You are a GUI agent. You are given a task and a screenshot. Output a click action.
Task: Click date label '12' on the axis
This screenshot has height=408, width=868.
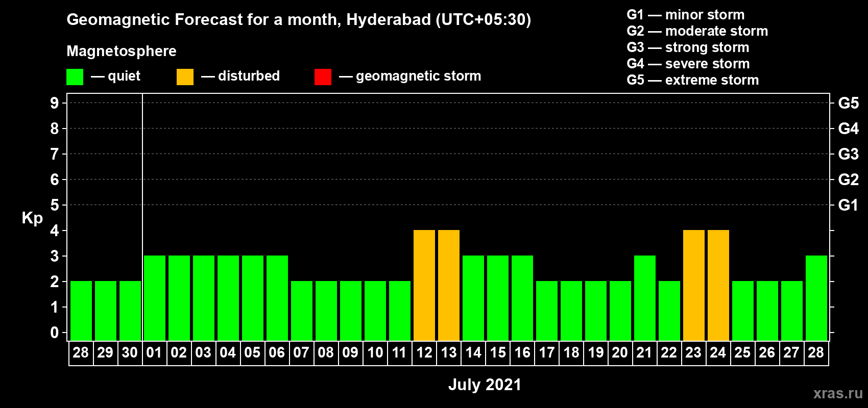[x=424, y=353]
